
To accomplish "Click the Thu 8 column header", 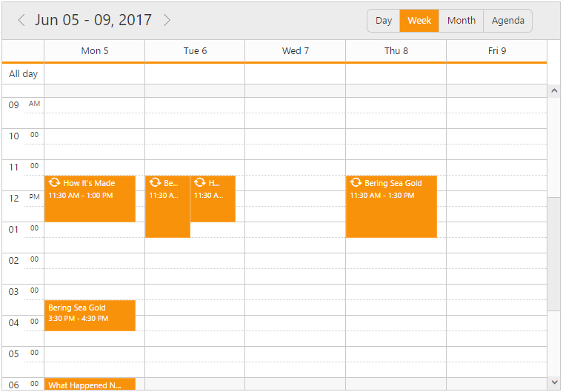I will click(396, 51).
